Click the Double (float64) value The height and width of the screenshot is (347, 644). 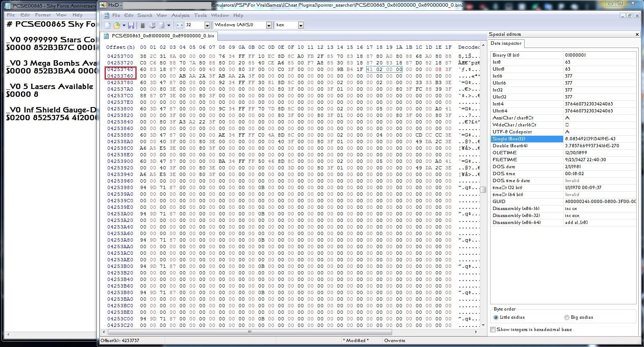599,146
